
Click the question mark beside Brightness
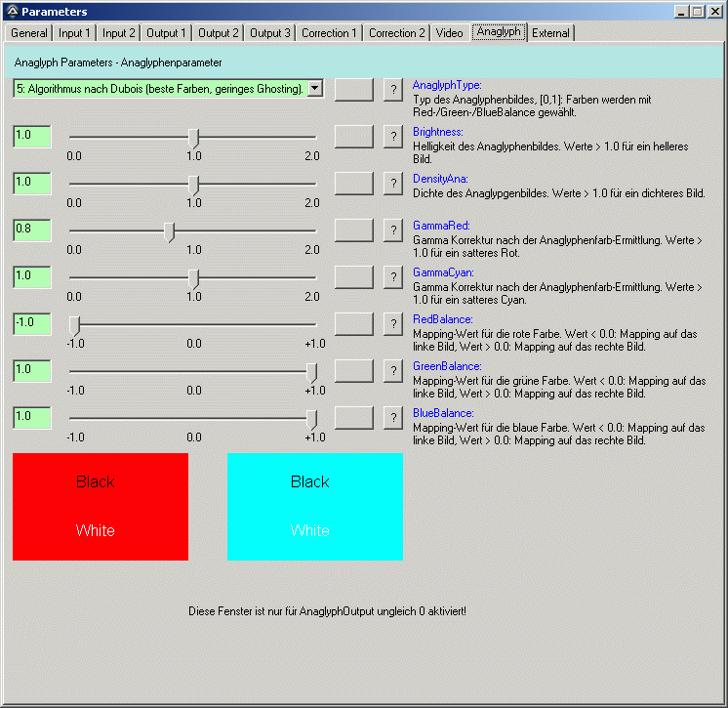click(x=393, y=137)
